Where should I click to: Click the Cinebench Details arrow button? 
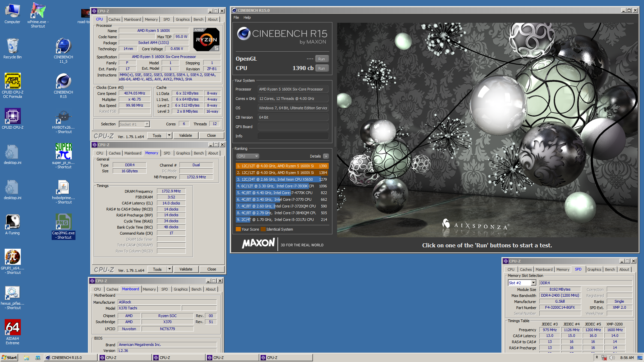tap(326, 156)
